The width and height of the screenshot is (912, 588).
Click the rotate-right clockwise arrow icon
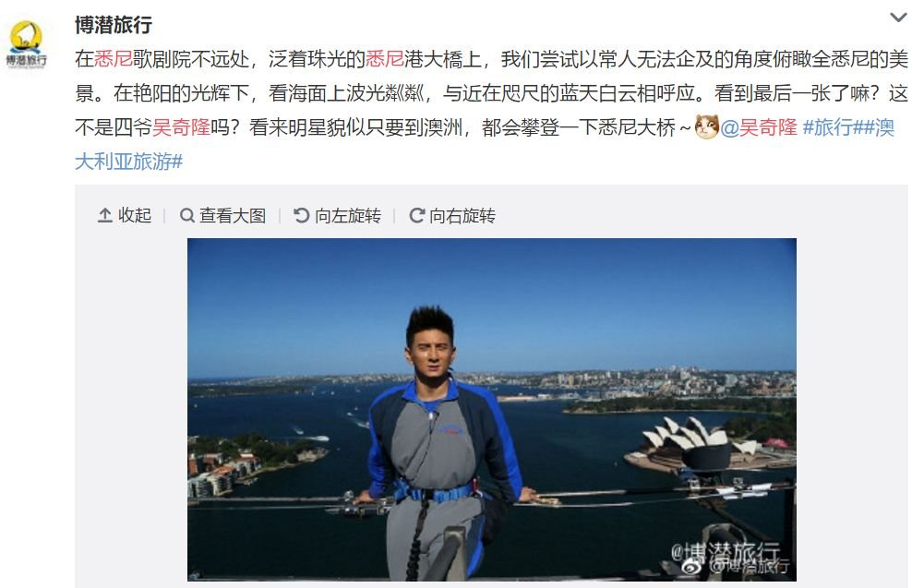point(416,216)
